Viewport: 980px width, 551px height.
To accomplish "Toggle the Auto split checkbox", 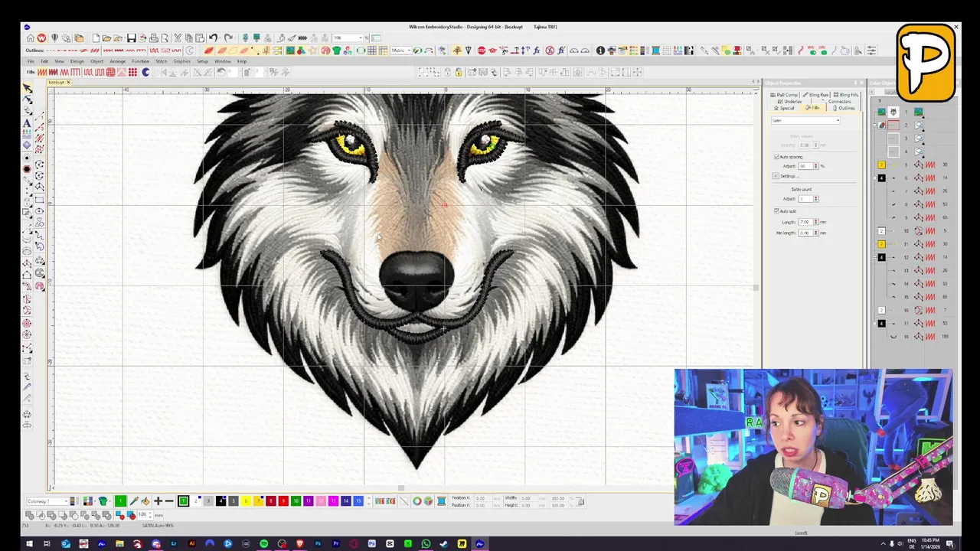I will (x=776, y=211).
